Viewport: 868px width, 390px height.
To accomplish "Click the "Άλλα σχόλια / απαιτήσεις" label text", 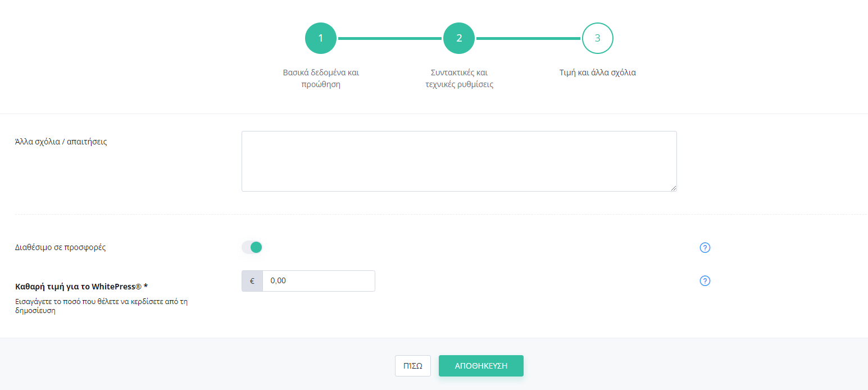I will tap(61, 142).
